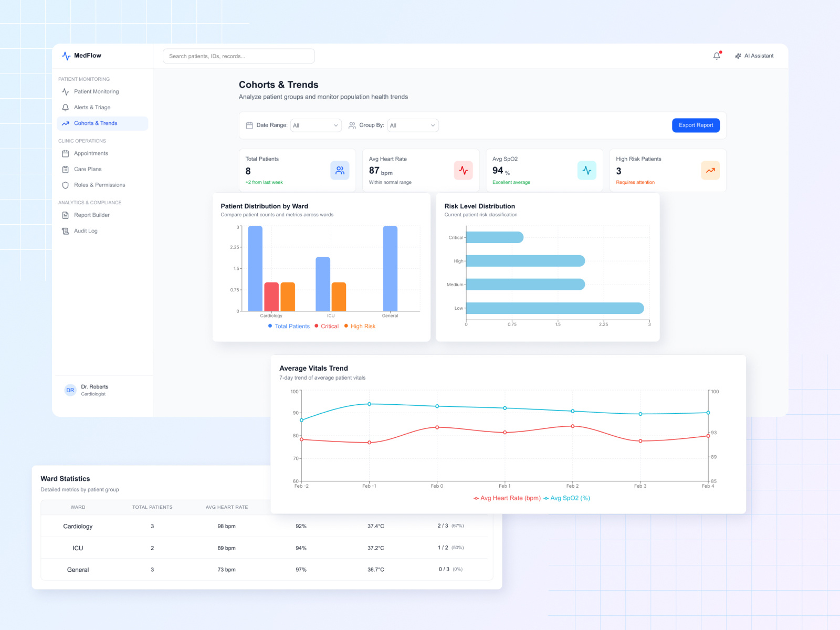Select the Cardiology row in Ward Statistics
This screenshot has width=840, height=630.
pyautogui.click(x=267, y=526)
